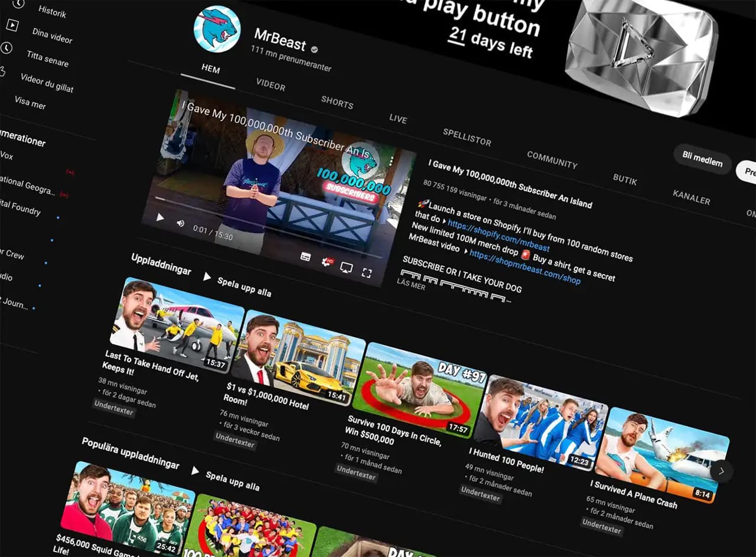The image size is (756, 557).
Task: Open Survive 100 Days In Circle thumbnail
Action: click(419, 390)
